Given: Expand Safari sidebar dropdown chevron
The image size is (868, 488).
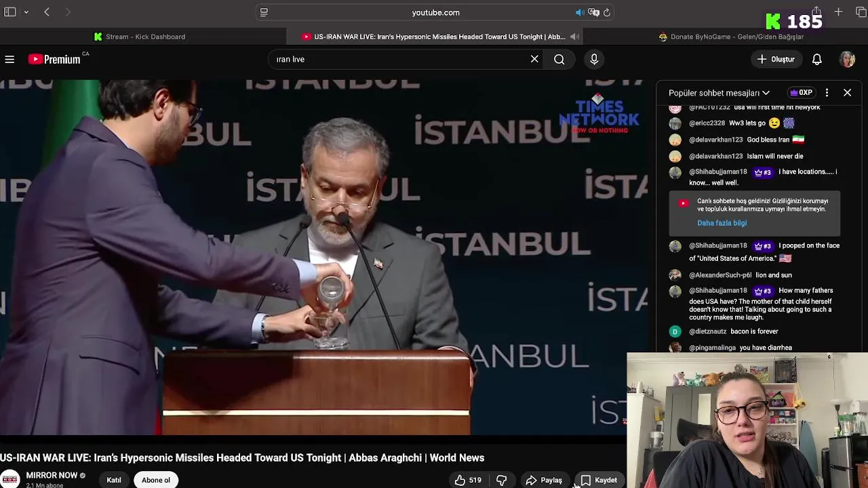Looking at the screenshot, I should [26, 12].
